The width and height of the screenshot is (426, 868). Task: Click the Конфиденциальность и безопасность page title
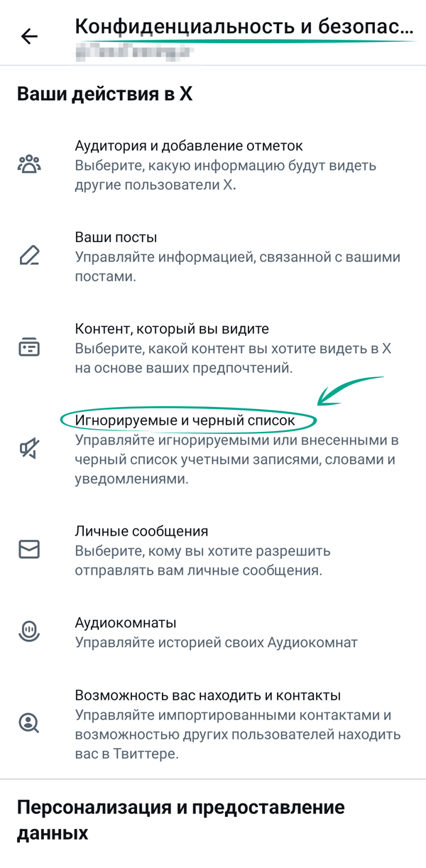click(x=243, y=28)
